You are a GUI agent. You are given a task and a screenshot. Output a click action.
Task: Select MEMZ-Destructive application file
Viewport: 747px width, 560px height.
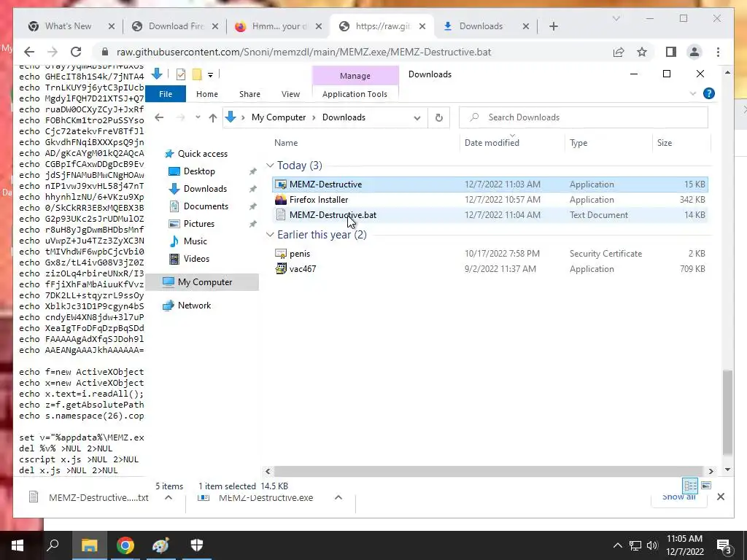coord(489,184)
